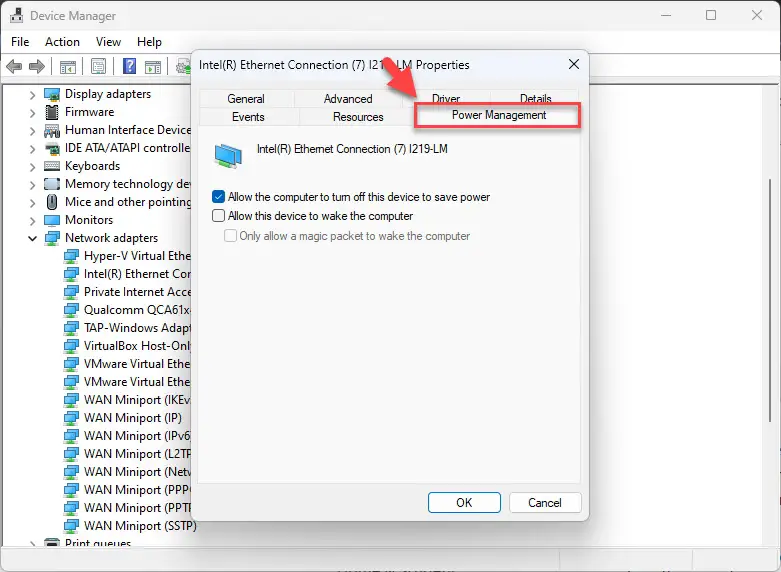Switch to the Events tab
781x572 pixels.
coord(248,117)
